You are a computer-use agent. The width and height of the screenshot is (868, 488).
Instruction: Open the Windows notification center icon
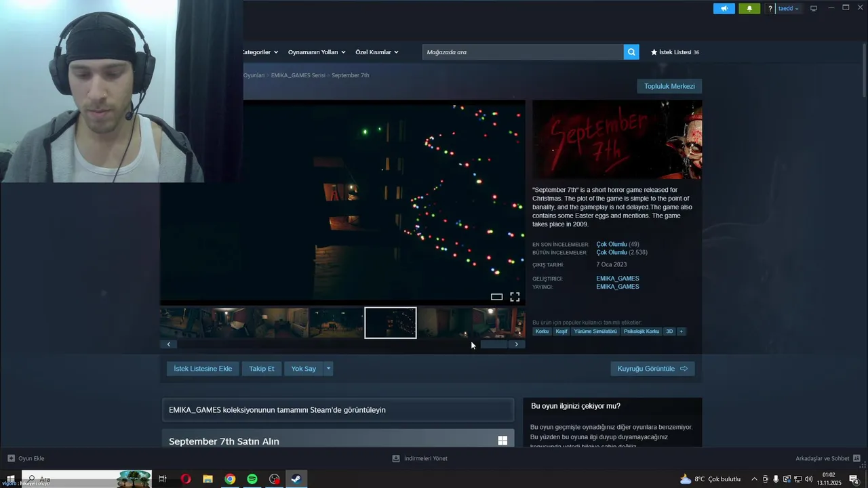(854, 479)
